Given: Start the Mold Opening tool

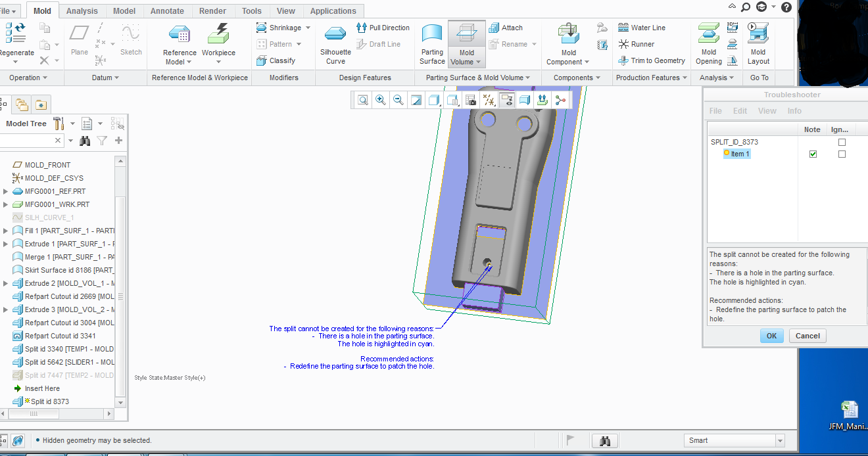Looking at the screenshot, I should click(x=709, y=45).
